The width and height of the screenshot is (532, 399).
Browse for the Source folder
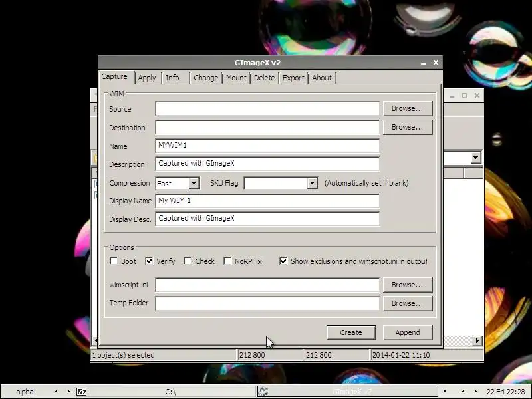tap(408, 108)
